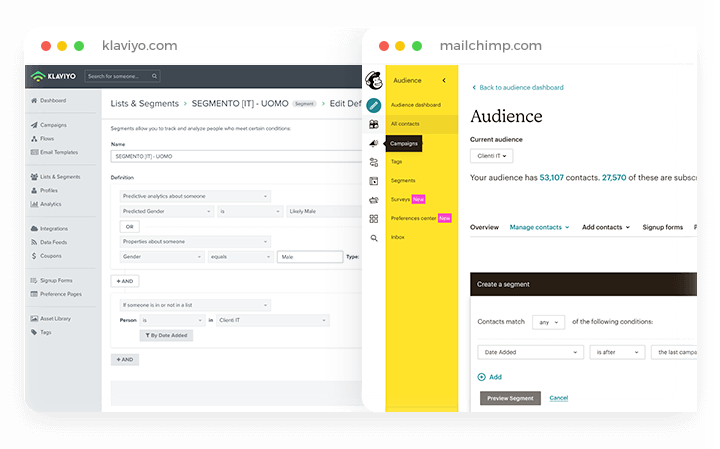Screen dimensions: 720x449
Task: Open the 'Date Added' condition dropdown
Action: 530,353
